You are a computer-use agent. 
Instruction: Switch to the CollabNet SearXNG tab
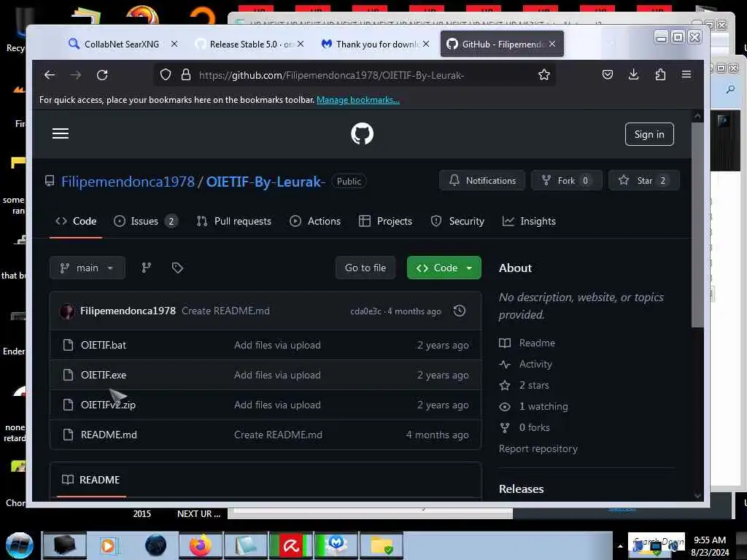(122, 44)
